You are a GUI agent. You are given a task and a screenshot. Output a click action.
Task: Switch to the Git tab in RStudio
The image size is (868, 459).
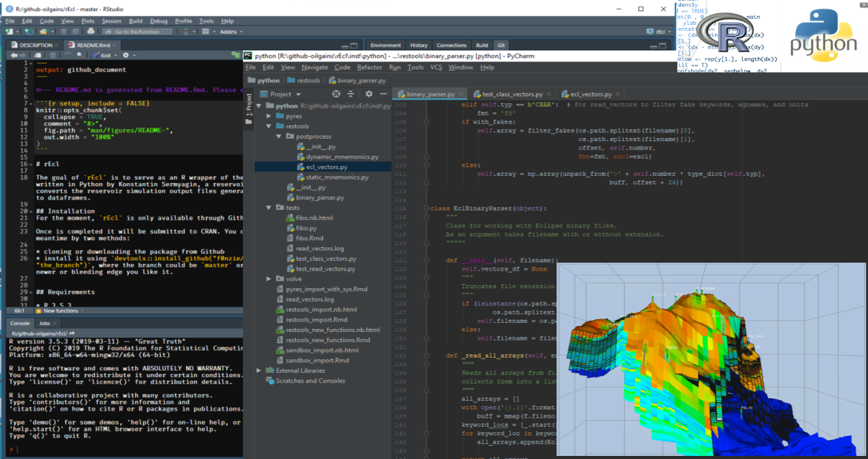coord(501,45)
